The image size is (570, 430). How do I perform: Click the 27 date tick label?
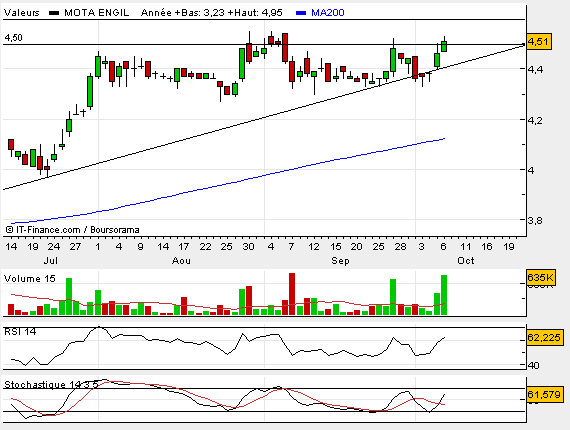[x=75, y=246]
